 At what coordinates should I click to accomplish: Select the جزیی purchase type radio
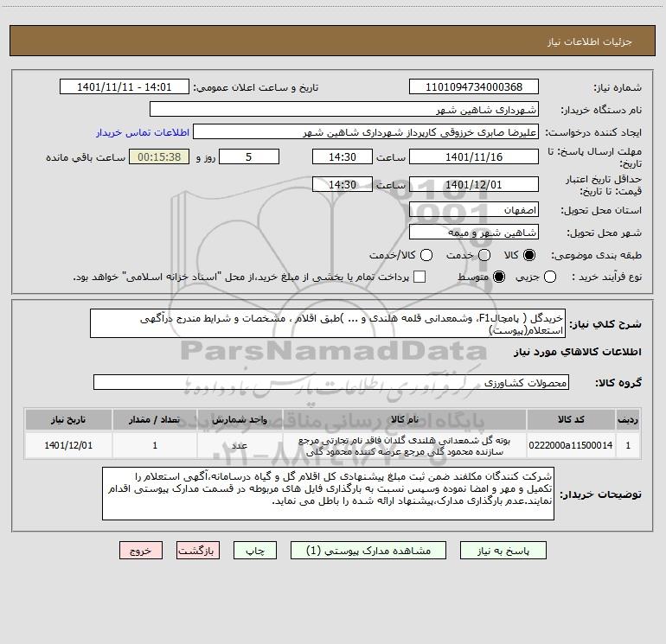coord(549,277)
